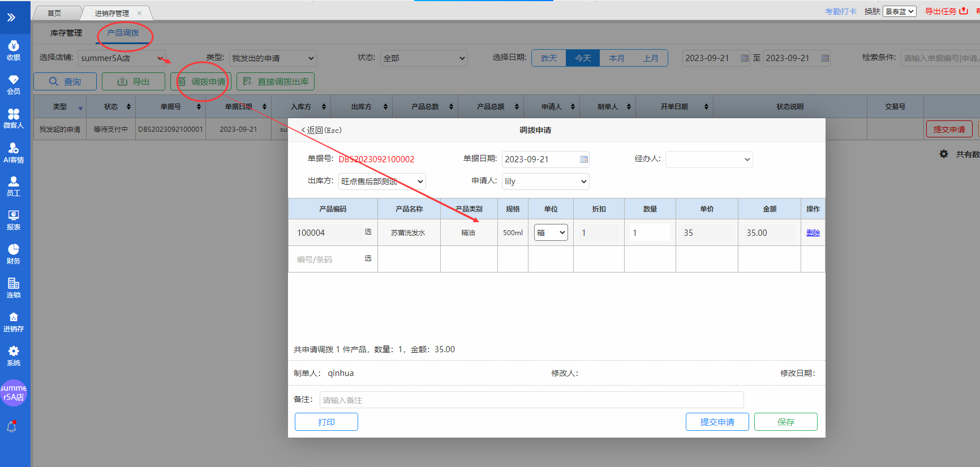Expand the sidebar with double chevron icon
Image resolution: width=980 pixels, height=467 pixels.
click(x=11, y=18)
